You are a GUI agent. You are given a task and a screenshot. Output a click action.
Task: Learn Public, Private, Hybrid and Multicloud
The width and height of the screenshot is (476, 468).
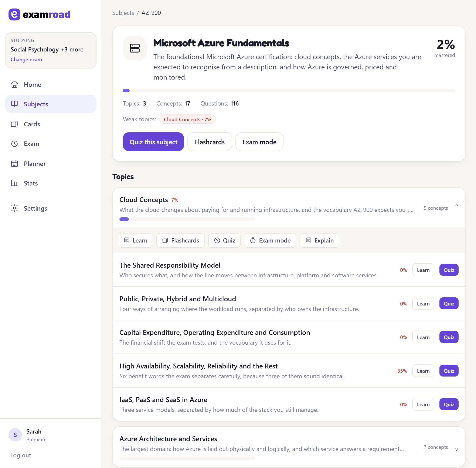423,304
